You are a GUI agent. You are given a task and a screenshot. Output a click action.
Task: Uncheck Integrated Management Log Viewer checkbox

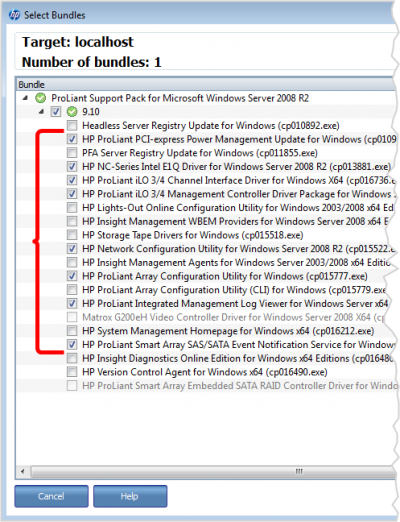(x=72, y=303)
